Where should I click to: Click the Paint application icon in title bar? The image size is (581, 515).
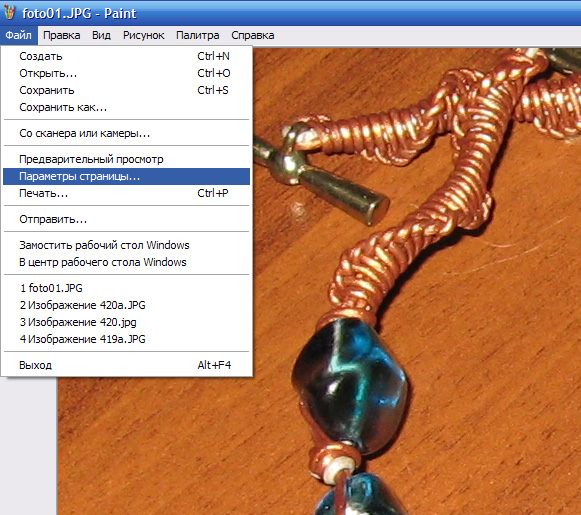(10, 13)
